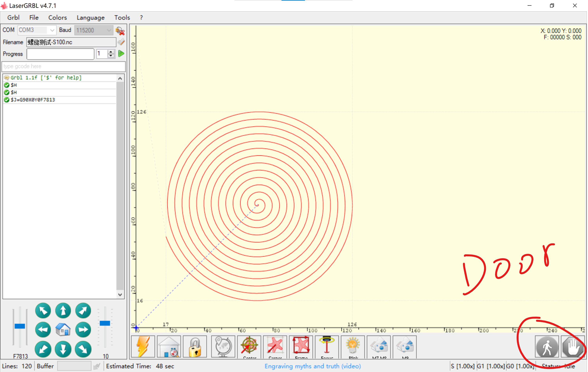Image resolution: width=588 pixels, height=372 pixels.
Task: Increase the repeat count stepper
Action: click(111, 51)
